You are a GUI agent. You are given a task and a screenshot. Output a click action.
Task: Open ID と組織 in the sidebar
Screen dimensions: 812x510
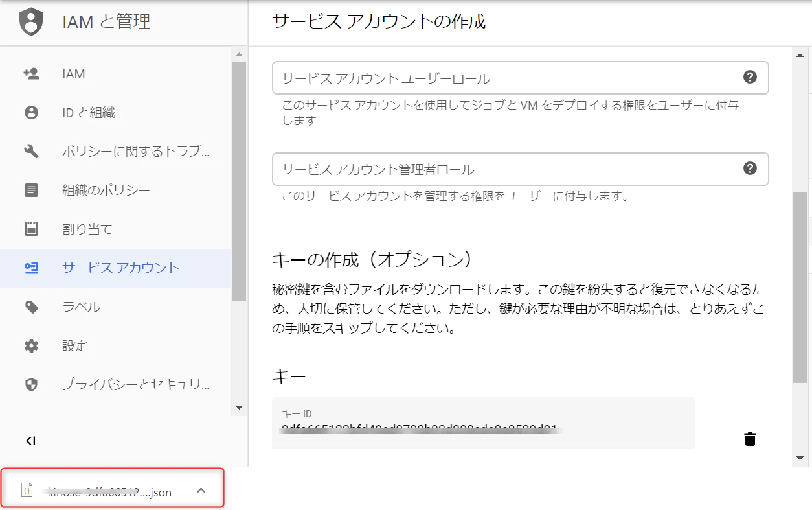tap(115, 113)
